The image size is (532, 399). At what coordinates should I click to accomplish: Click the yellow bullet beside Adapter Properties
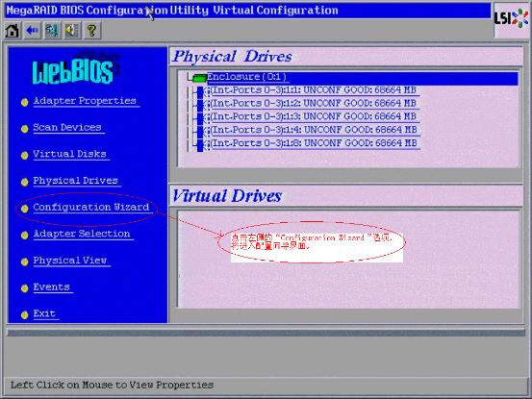click(24, 102)
